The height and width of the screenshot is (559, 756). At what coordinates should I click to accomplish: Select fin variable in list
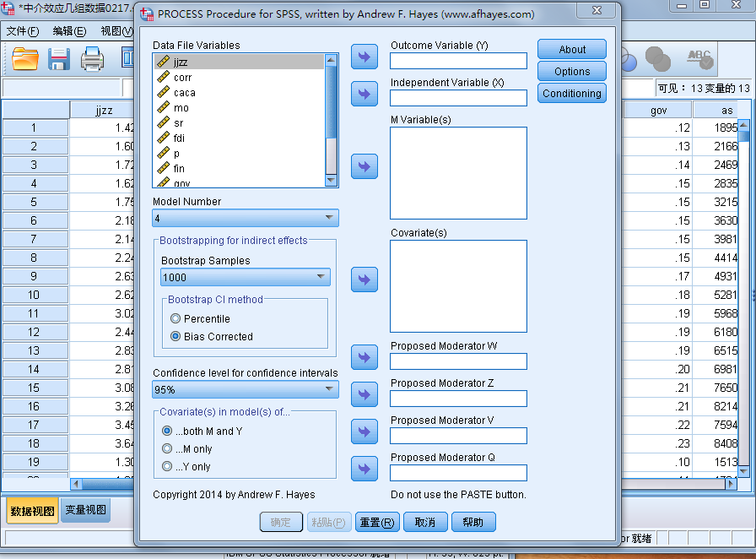pos(240,169)
